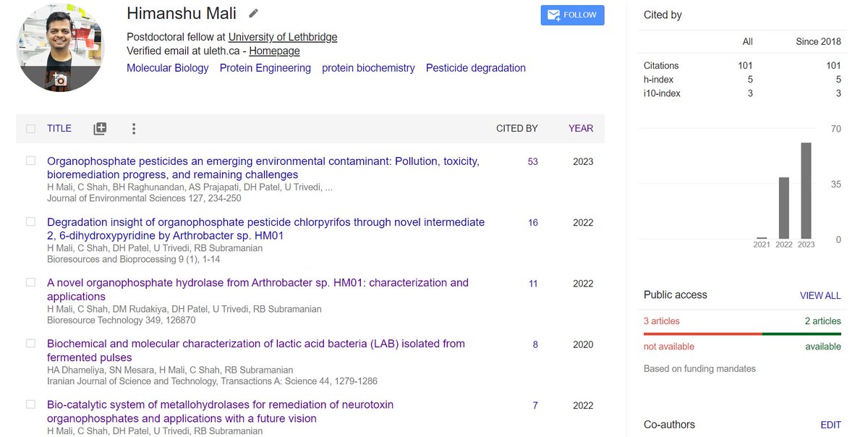Click the Himanshu Mali profile photo
Image resolution: width=868 pixels, height=437 pixels.
click(x=60, y=47)
